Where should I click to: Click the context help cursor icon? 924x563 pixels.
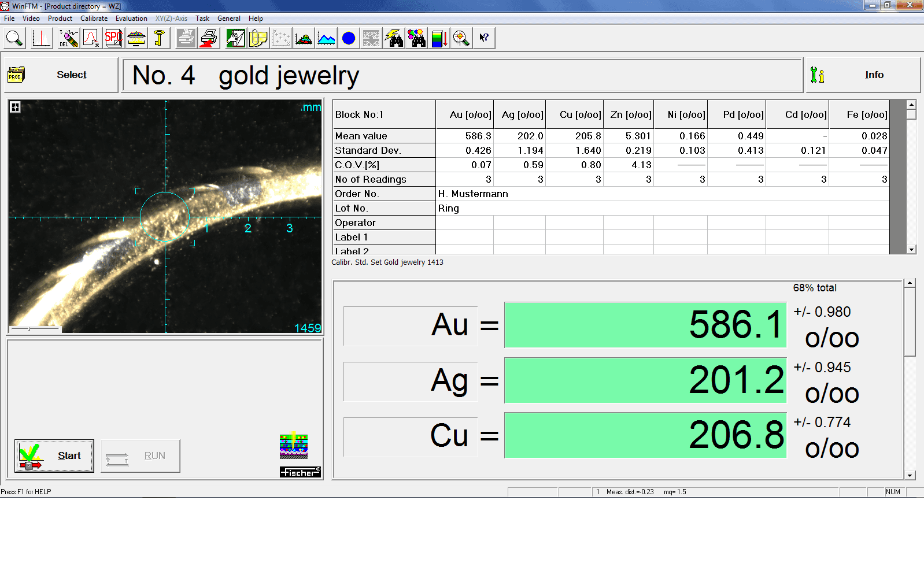pyautogui.click(x=484, y=39)
